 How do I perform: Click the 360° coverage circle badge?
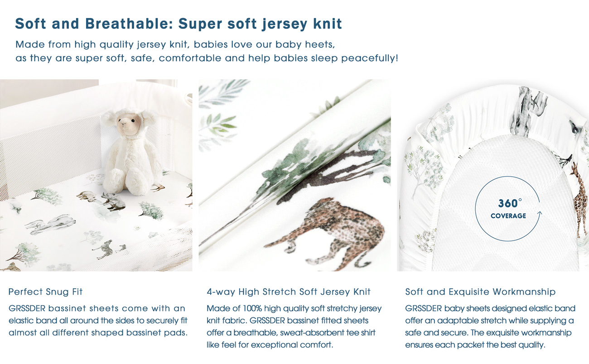pyautogui.click(x=508, y=209)
